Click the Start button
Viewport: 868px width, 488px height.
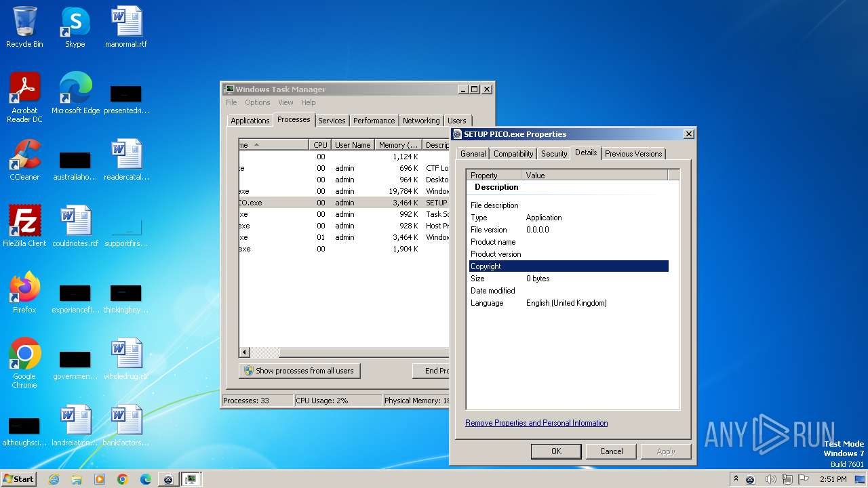(19, 479)
